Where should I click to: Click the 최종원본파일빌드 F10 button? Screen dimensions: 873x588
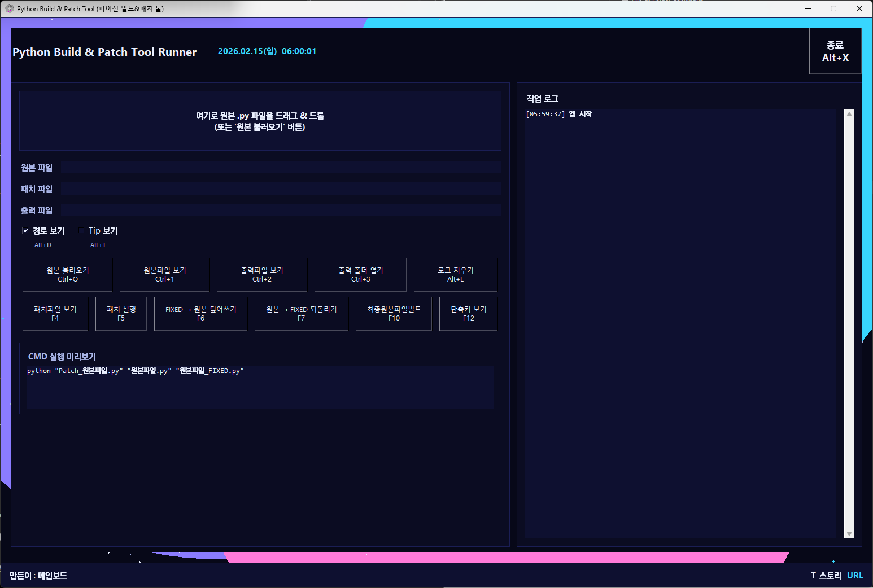[394, 314]
